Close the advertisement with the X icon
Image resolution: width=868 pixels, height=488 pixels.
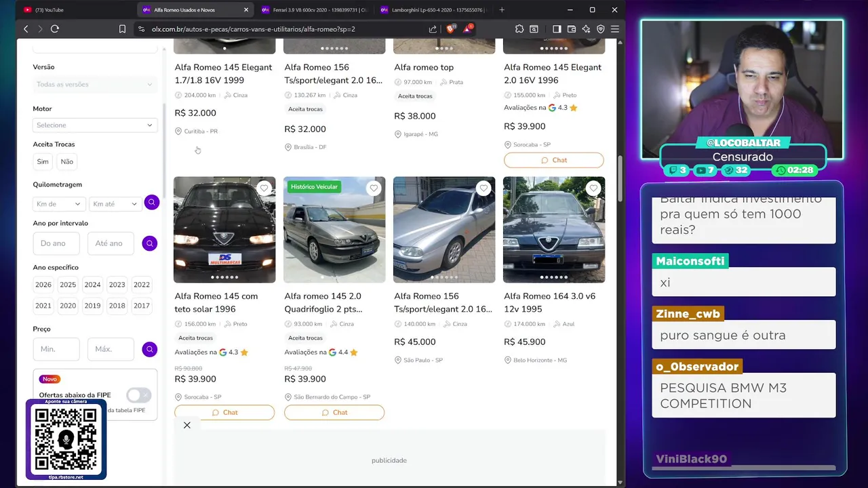(187, 425)
